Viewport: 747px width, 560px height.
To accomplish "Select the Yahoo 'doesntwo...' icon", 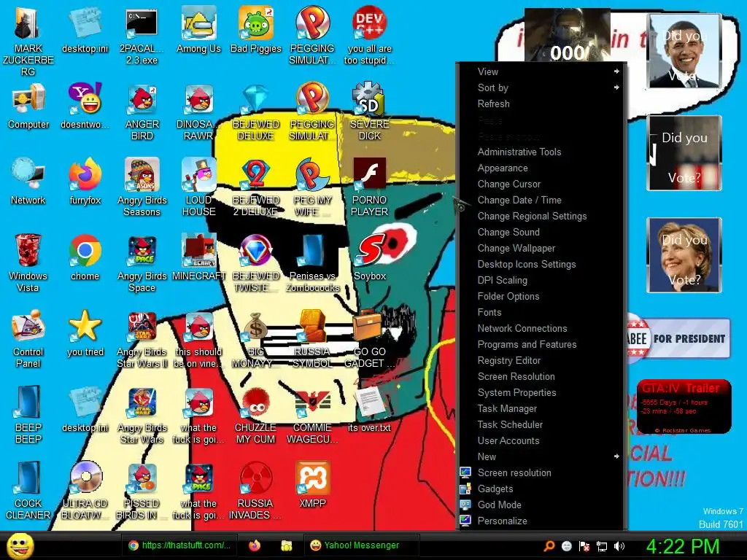I will point(85,106).
